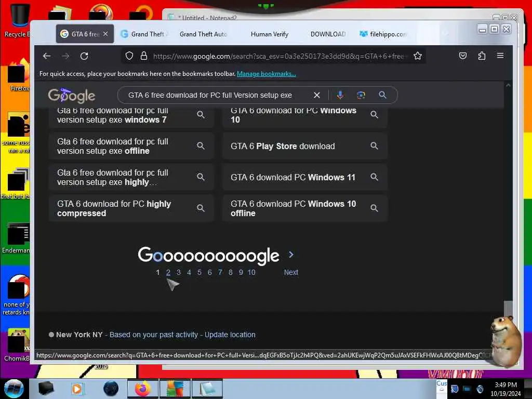Click magnifier beside 'Play Store download' suggestion

tap(374, 146)
